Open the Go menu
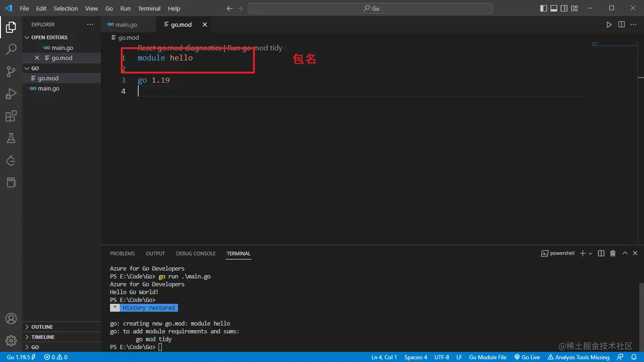Viewport: 644px width, 362px height. click(109, 8)
